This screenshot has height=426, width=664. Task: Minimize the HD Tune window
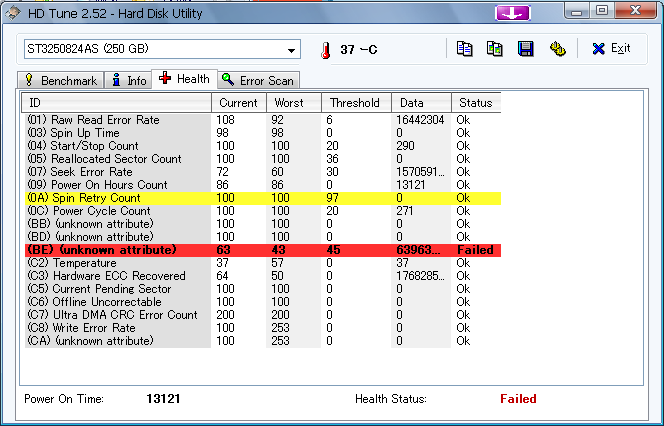tap(576, 11)
